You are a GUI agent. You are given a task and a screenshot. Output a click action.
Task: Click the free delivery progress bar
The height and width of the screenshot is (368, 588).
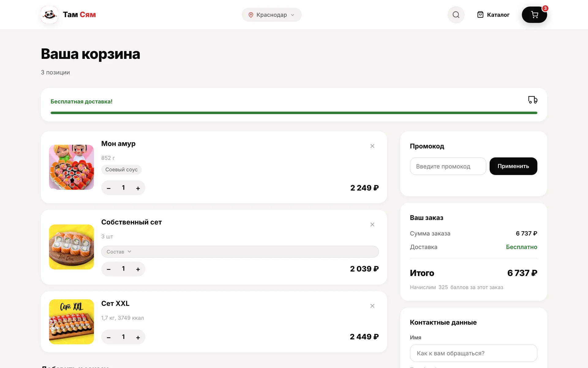click(x=294, y=113)
